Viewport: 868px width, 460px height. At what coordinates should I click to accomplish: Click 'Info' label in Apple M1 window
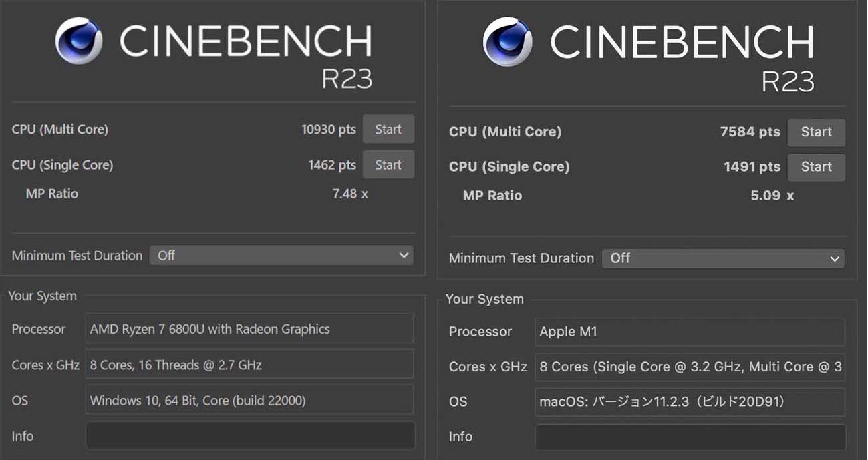point(460,437)
